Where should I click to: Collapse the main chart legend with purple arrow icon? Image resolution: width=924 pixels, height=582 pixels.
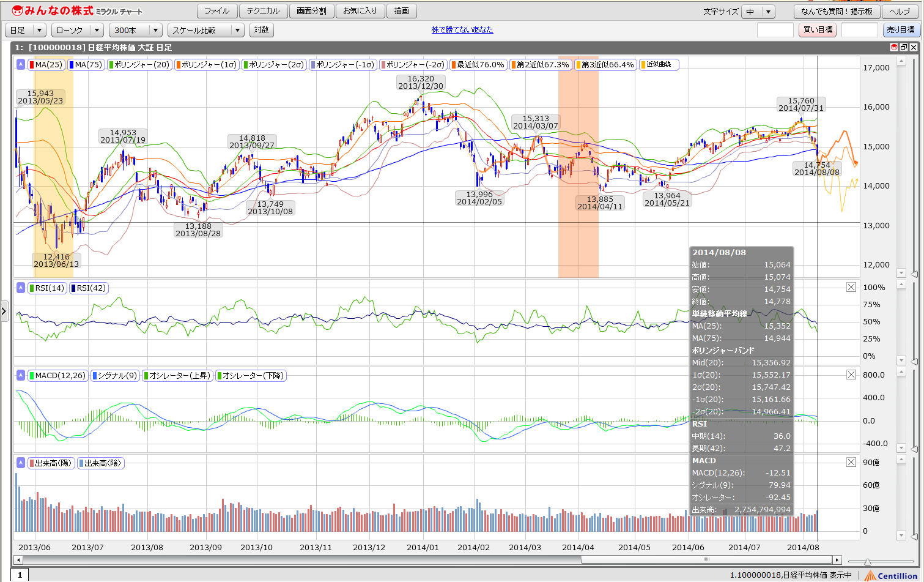coord(21,64)
